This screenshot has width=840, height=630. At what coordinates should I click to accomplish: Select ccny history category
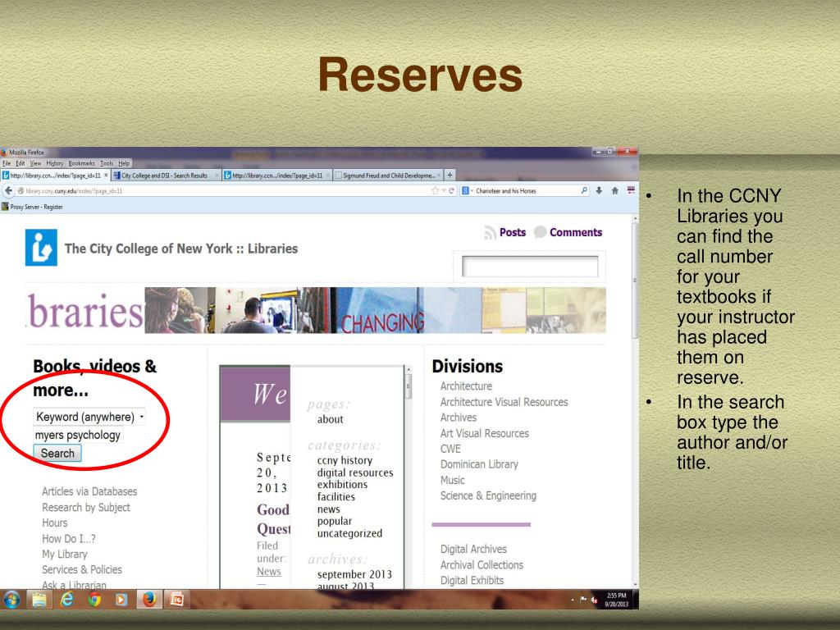[345, 460]
